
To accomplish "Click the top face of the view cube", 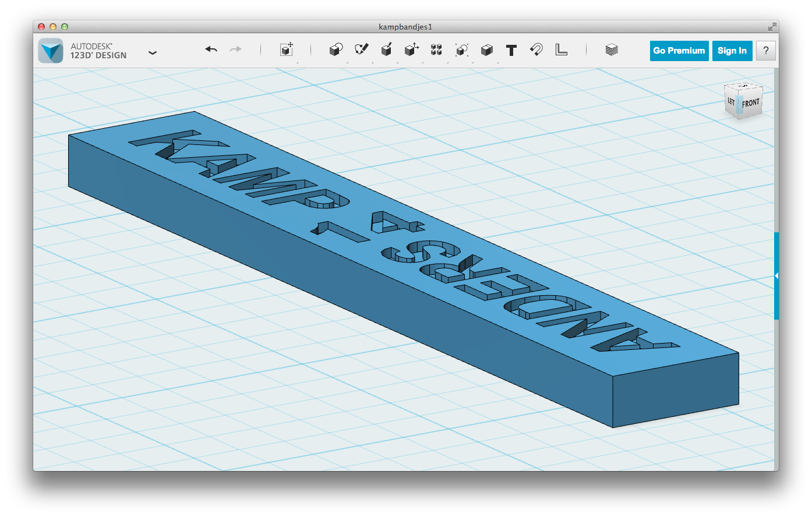I will point(744,86).
